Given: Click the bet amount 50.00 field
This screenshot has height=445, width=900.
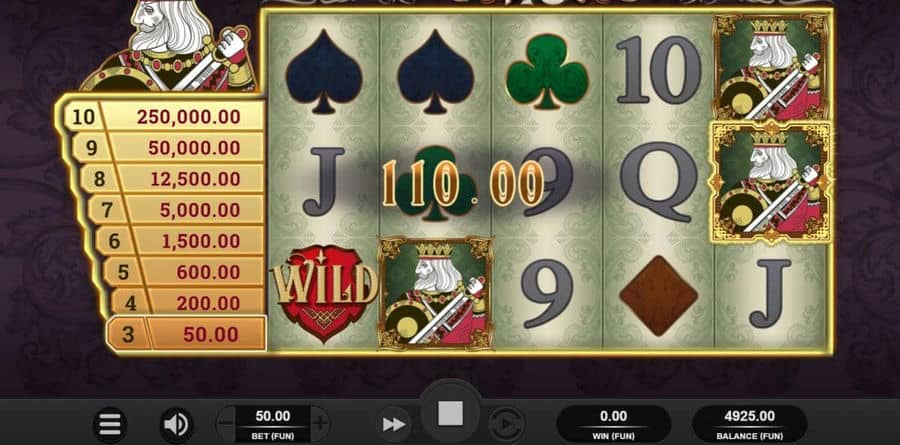Looking at the screenshot, I should point(273,424).
